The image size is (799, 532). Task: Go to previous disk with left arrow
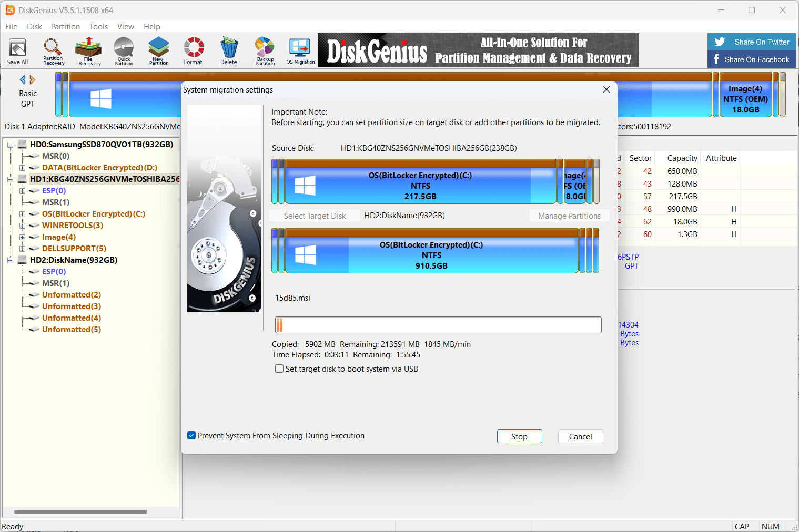(23, 80)
